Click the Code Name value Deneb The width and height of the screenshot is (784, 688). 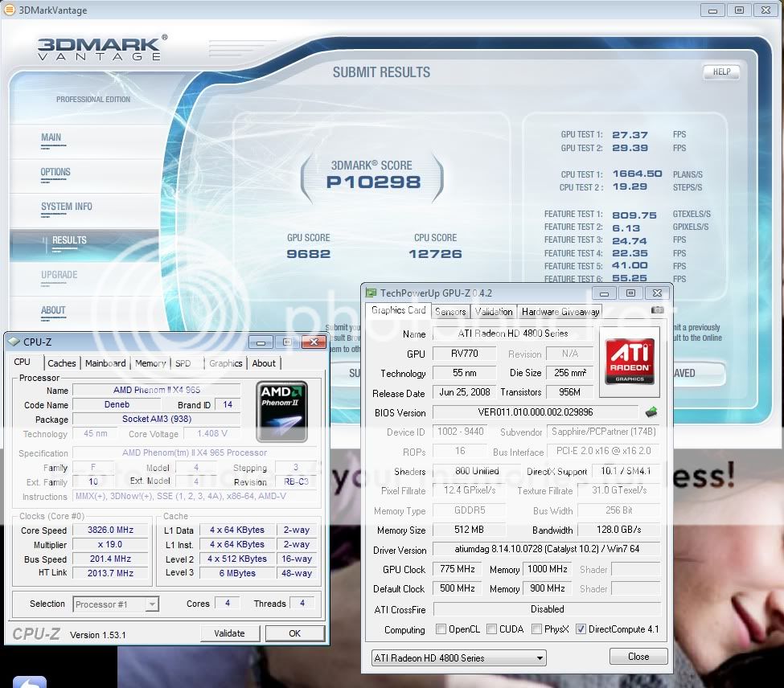click(x=117, y=404)
